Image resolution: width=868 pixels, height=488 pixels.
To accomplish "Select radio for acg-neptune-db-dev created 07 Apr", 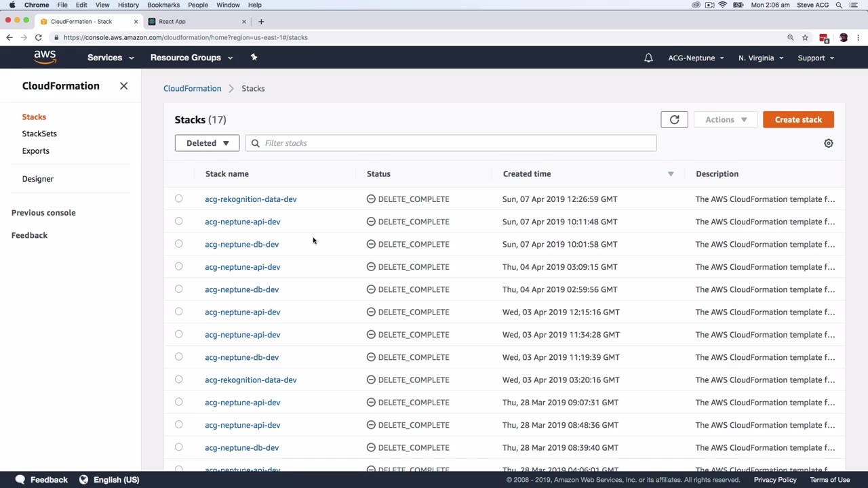I will point(179,244).
